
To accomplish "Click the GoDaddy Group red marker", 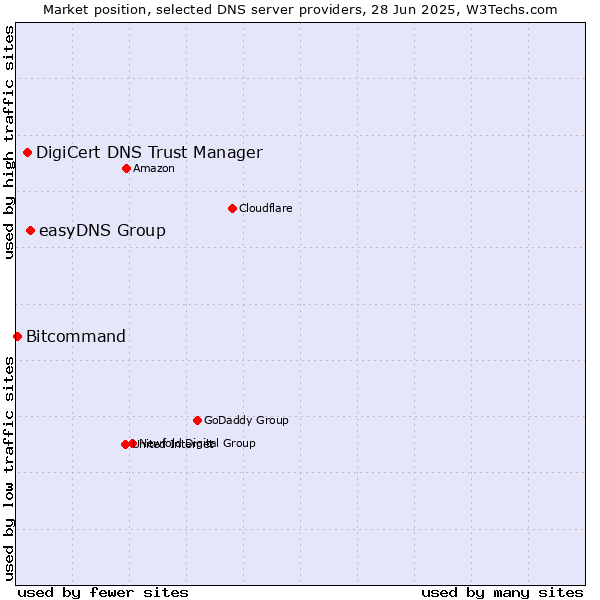I will 197,421.
